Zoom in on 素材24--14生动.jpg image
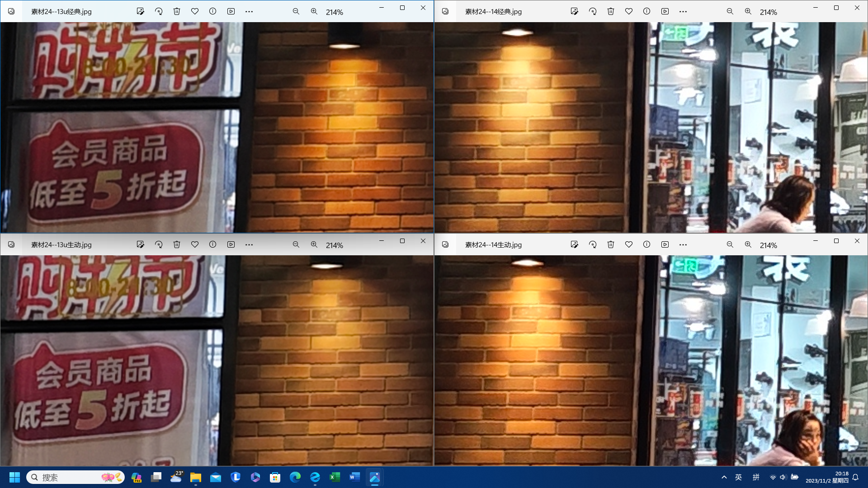Viewport: 868px width, 488px height. (748, 244)
